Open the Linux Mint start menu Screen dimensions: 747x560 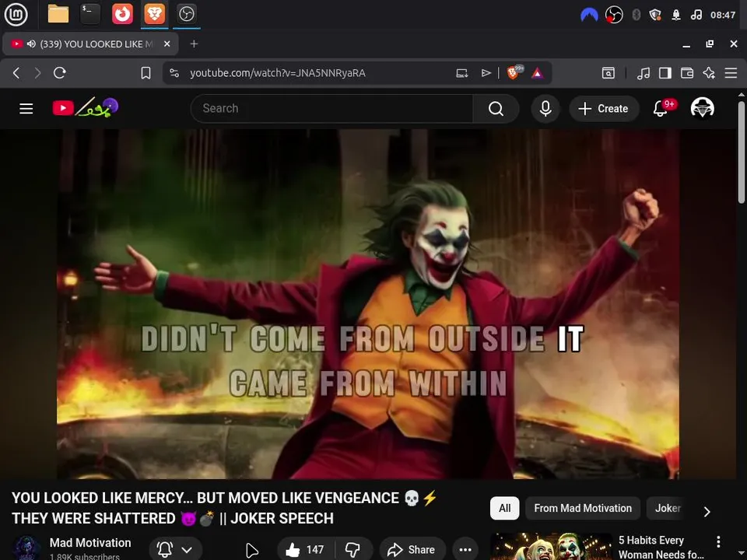(x=16, y=14)
